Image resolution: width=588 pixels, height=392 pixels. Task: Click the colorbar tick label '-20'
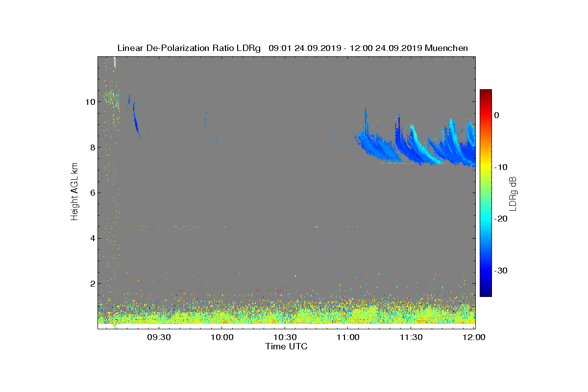(x=500, y=219)
